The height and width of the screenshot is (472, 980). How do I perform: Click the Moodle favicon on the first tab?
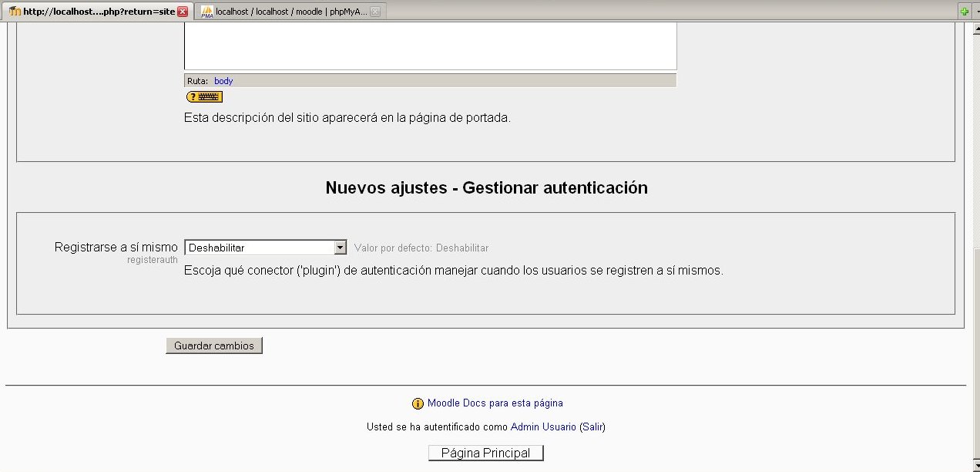tap(15, 12)
